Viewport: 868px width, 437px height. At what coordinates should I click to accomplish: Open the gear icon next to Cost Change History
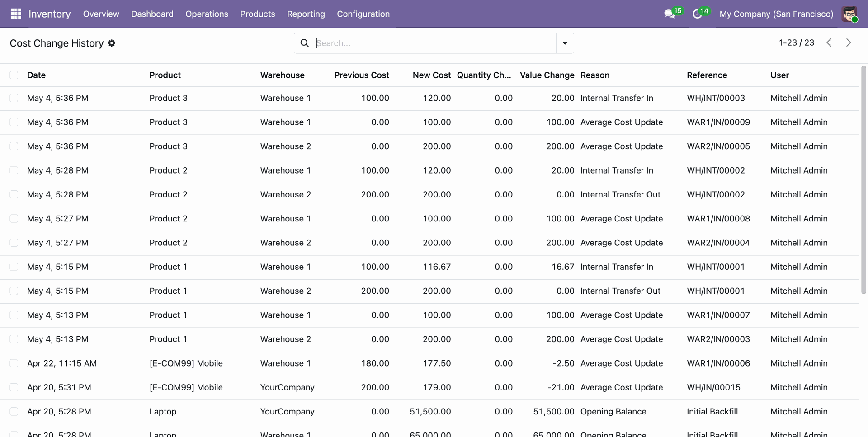point(112,43)
